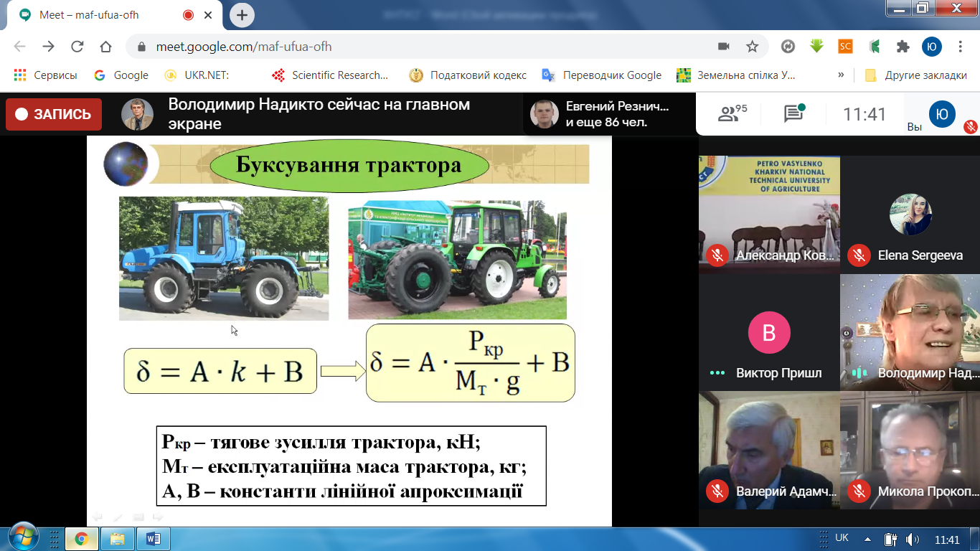980x551 pixels.
Task: Open the Extensions puzzle-piece menu
Action: [903, 47]
